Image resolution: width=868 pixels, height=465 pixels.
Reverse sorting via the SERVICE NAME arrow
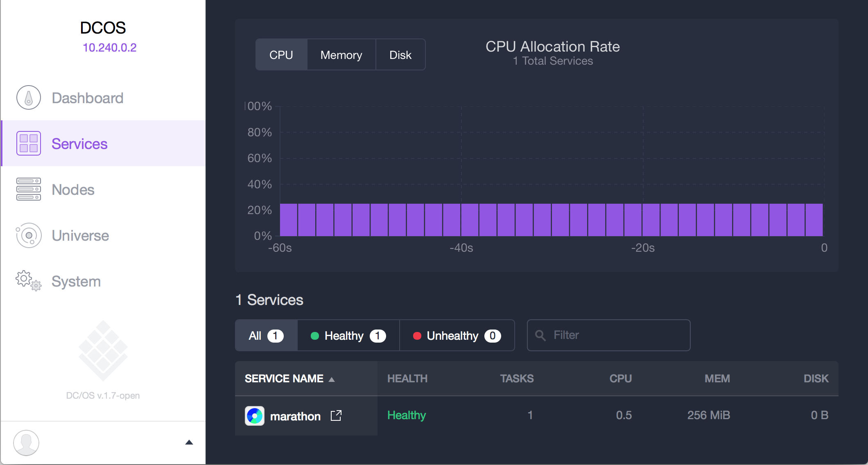pos(332,379)
